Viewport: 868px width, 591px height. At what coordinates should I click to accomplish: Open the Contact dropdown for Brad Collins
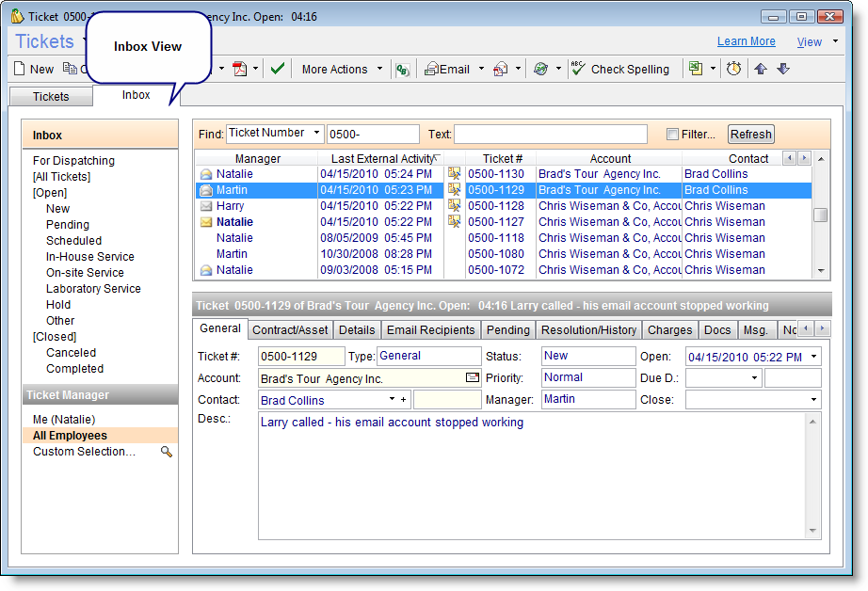[392, 400]
